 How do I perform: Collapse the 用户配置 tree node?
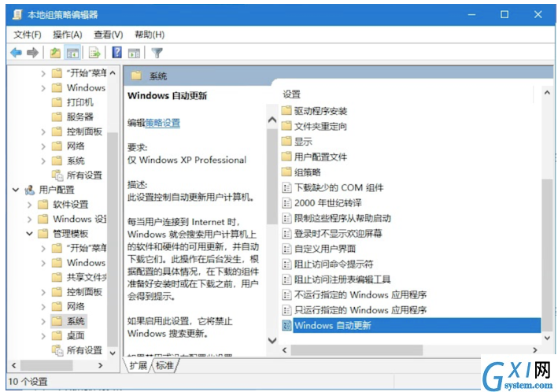pyautogui.click(x=16, y=190)
